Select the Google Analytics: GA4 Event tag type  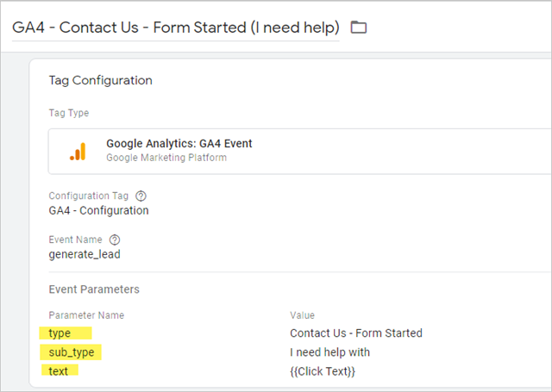coord(300,151)
